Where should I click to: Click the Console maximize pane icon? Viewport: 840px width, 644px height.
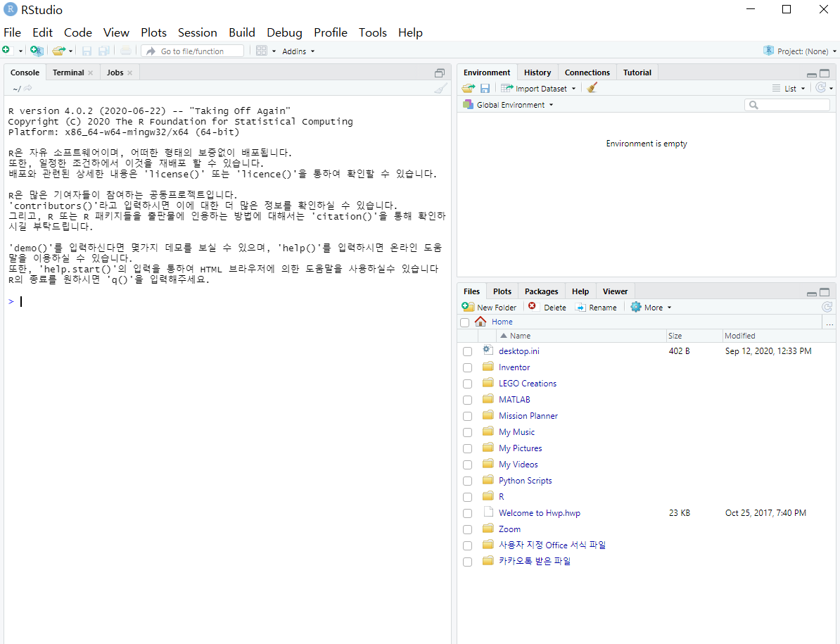440,73
